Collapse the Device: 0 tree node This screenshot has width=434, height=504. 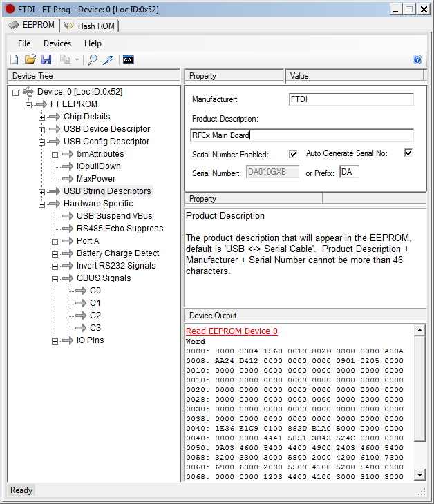tap(15, 93)
